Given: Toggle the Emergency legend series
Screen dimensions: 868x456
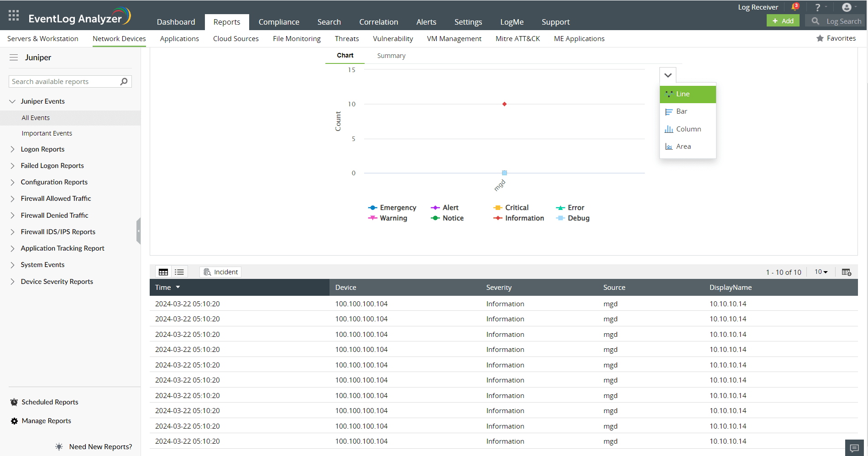Looking at the screenshot, I should click(x=392, y=208).
